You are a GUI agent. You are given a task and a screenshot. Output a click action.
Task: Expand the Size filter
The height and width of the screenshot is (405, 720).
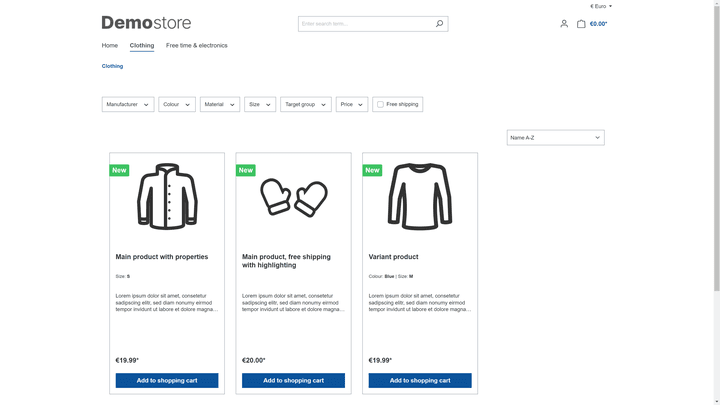(260, 104)
